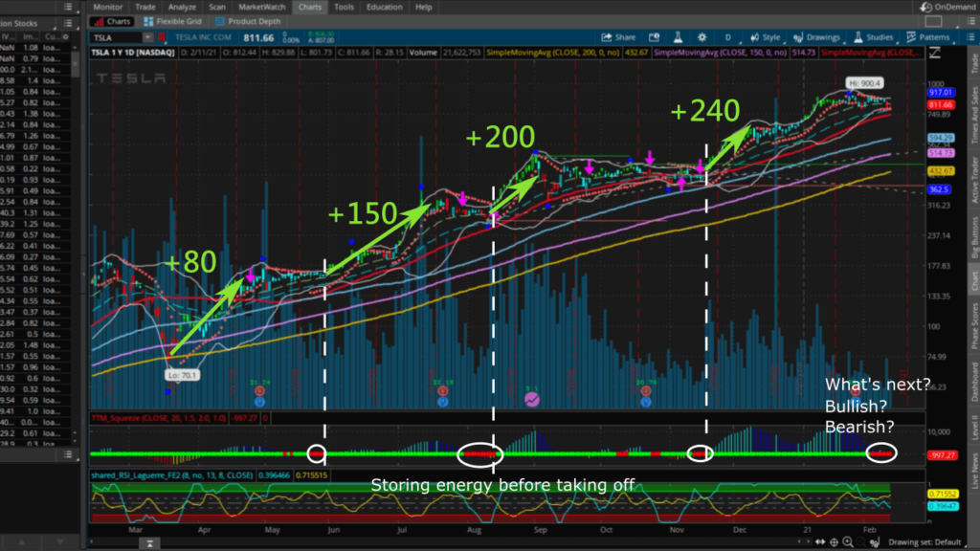The height and width of the screenshot is (551, 980).
Task: Open the Level II side panel tab
Action: click(974, 427)
